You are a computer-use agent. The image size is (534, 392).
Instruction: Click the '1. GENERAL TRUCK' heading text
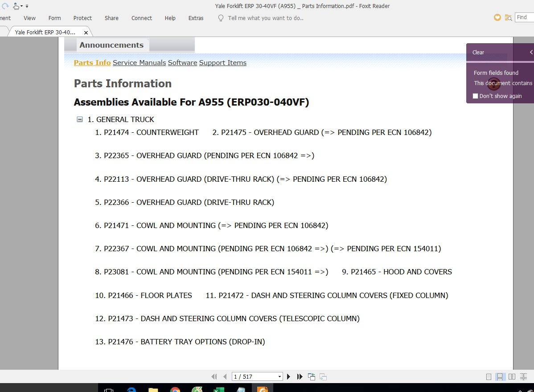(x=120, y=119)
